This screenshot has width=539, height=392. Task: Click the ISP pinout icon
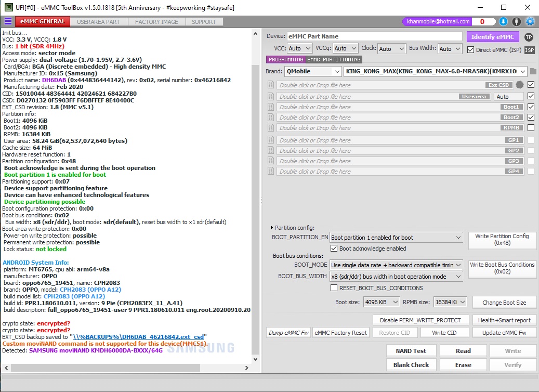529,50
